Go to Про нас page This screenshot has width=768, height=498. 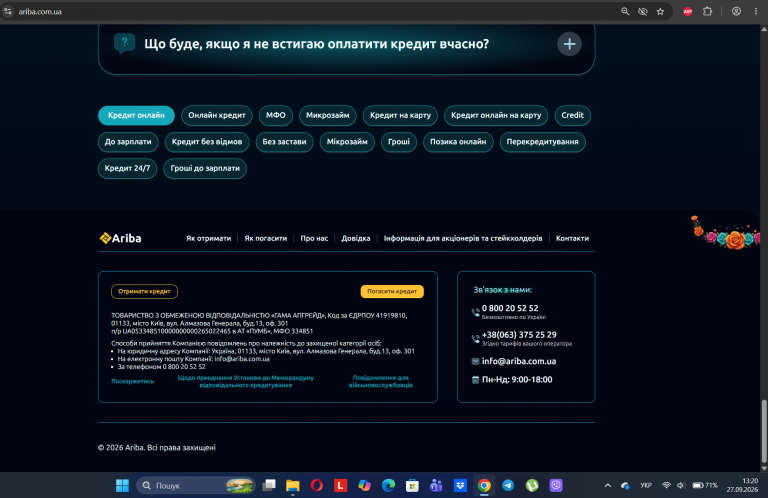coord(314,238)
